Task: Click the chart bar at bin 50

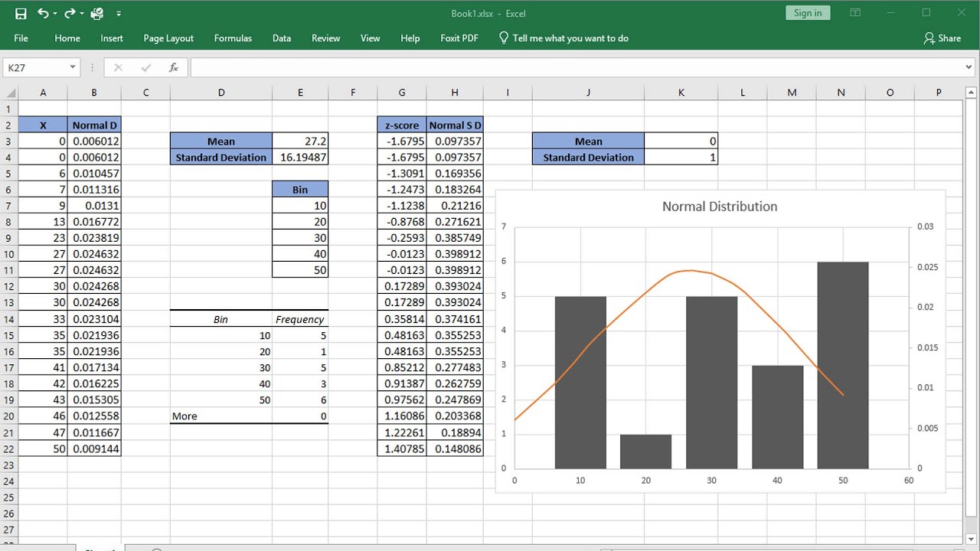Action: (x=843, y=365)
